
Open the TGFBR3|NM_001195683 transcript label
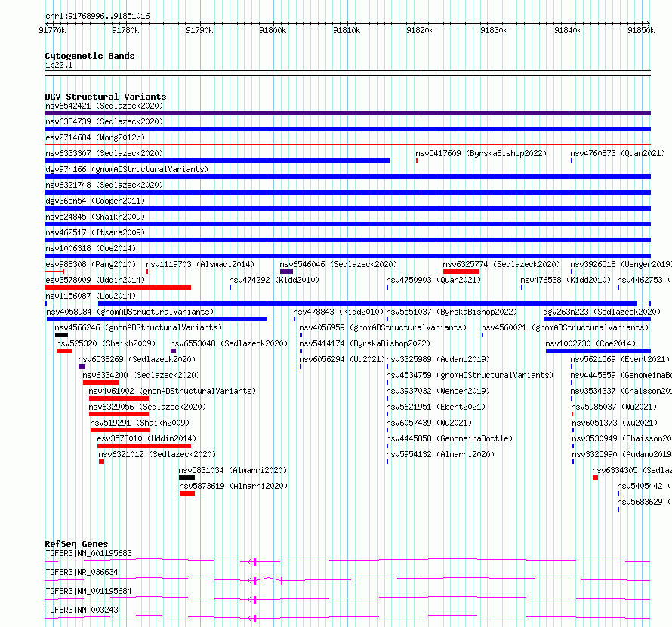tap(88, 553)
